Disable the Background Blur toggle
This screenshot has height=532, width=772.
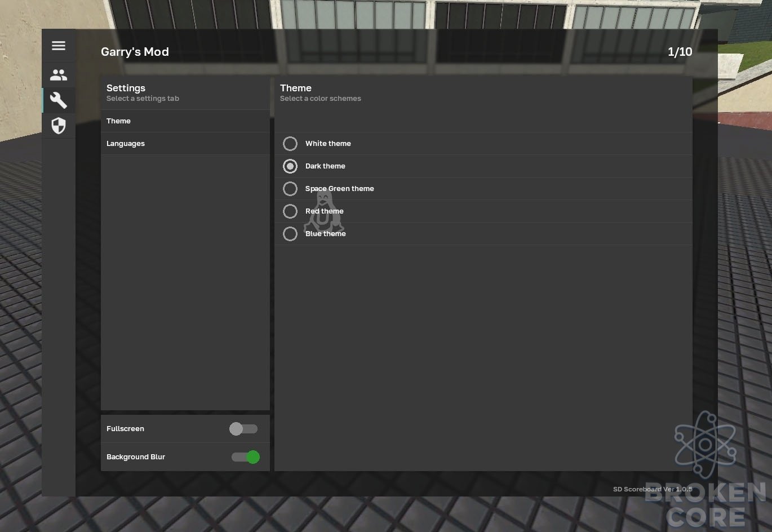coord(246,457)
